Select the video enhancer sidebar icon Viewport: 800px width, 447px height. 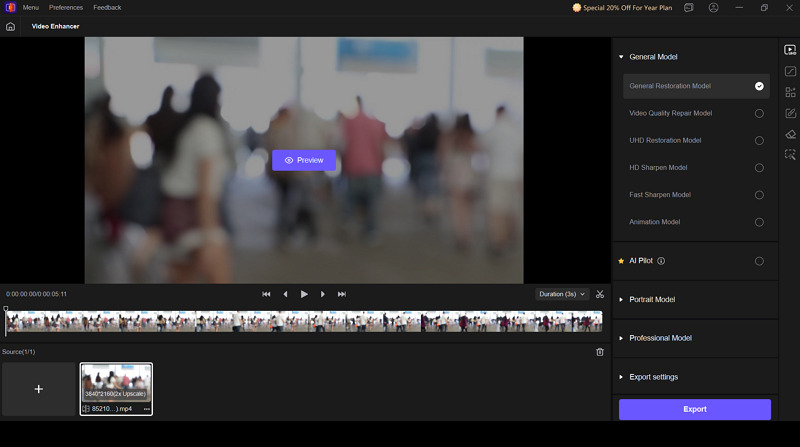click(x=790, y=49)
